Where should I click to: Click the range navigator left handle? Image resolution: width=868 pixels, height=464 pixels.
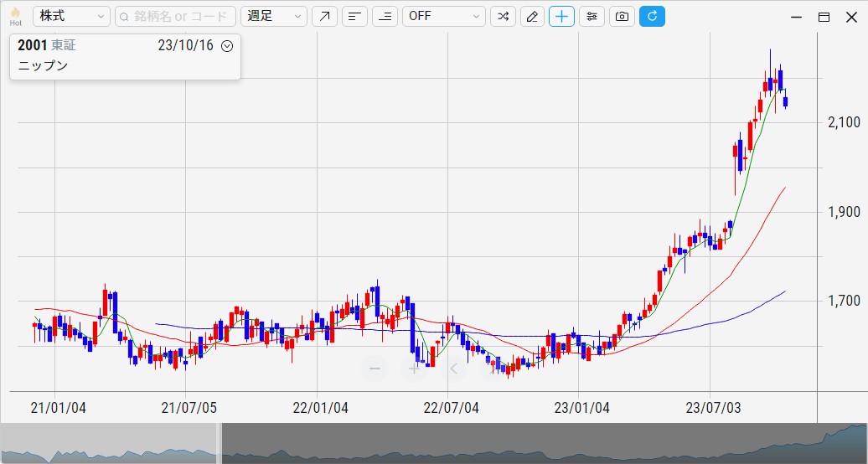(220, 443)
